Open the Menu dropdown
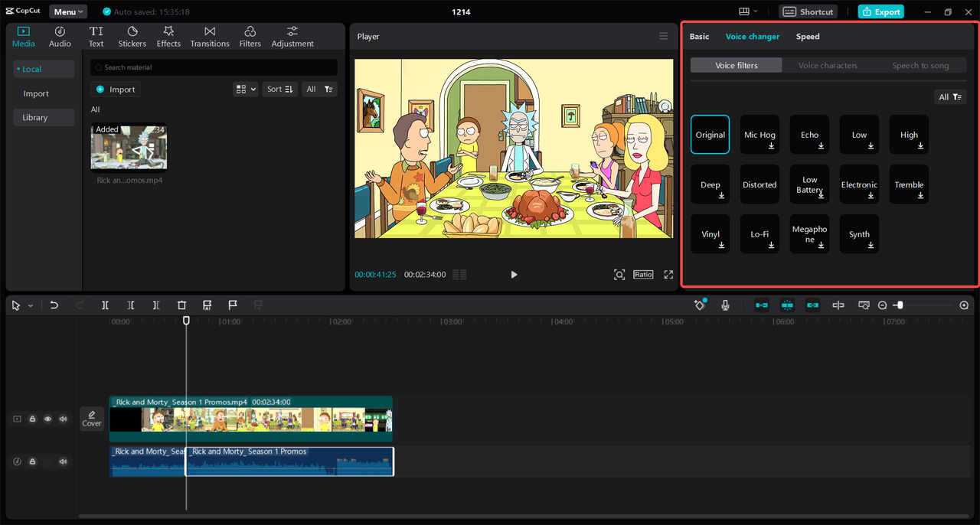This screenshot has width=980, height=525. click(68, 11)
